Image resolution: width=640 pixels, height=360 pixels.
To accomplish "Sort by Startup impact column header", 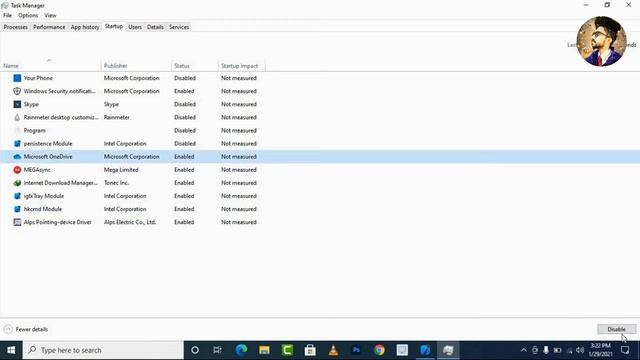I will point(241,65).
